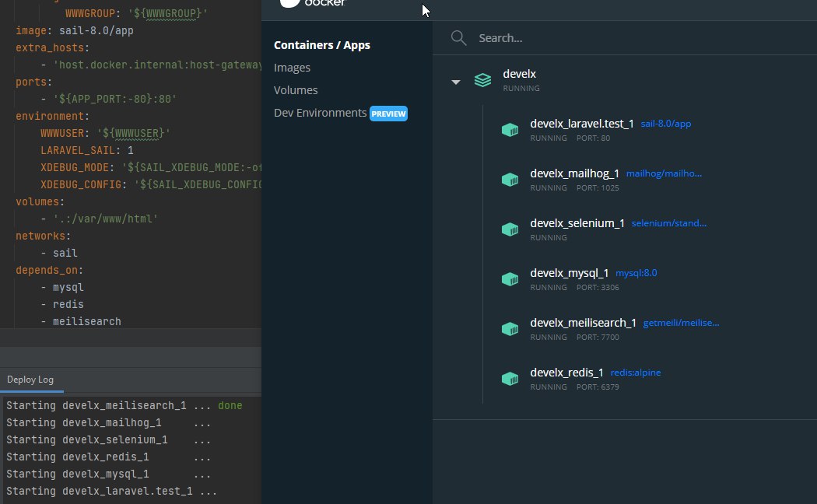Click 'Starting develx_mysql_1' log line
The image size is (817, 504).
point(108,474)
